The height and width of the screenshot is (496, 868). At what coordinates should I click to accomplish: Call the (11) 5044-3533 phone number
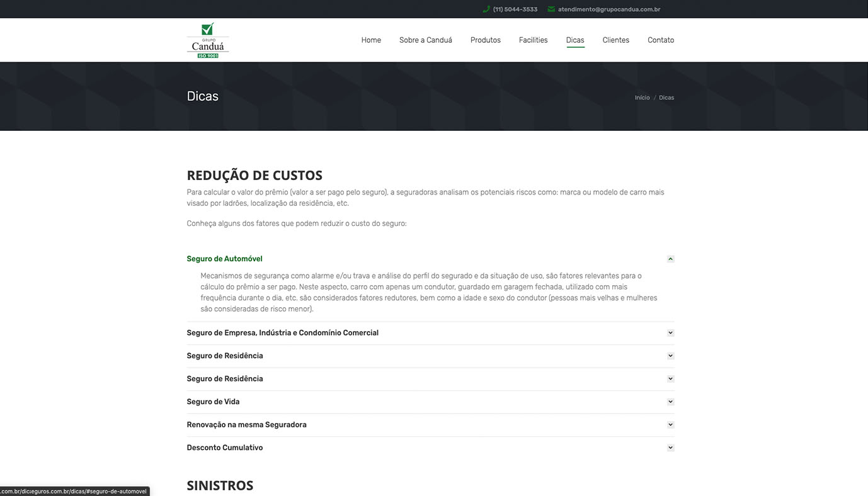[x=515, y=9]
